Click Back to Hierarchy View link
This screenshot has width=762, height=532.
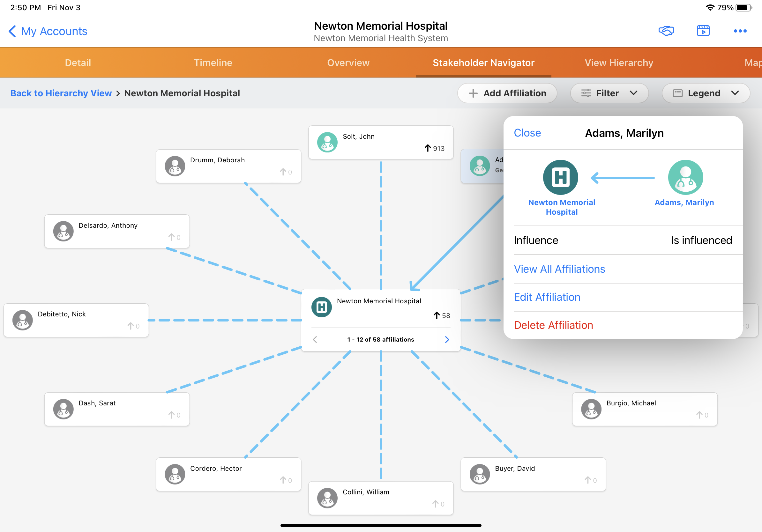click(61, 93)
